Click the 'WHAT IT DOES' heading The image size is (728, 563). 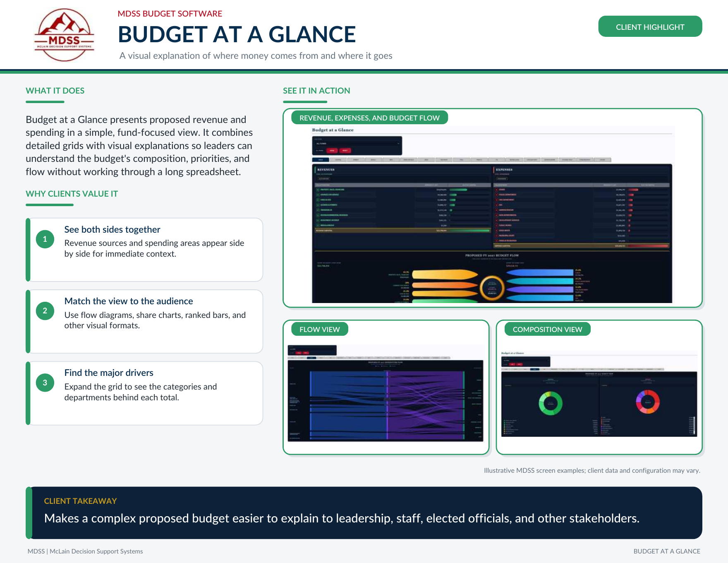tap(55, 91)
